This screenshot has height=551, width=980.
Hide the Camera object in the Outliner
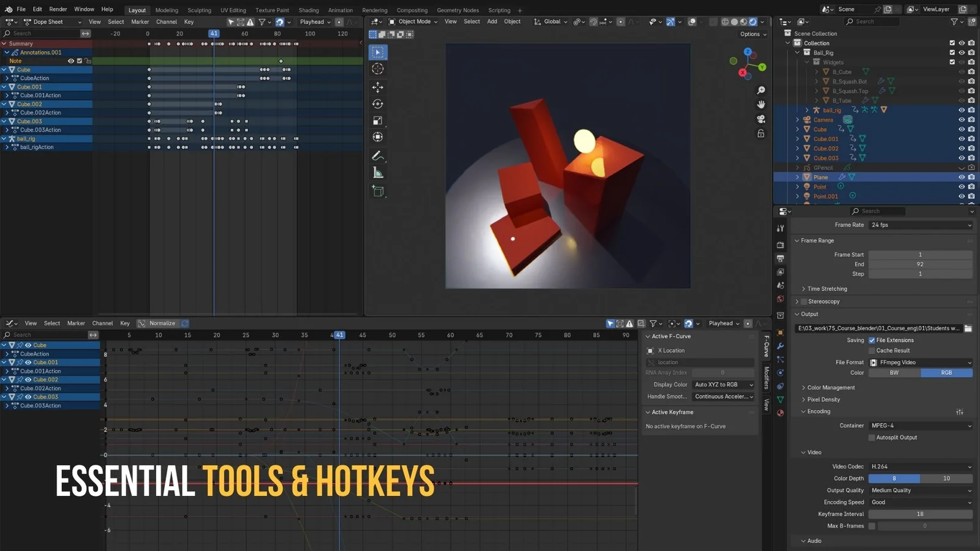(962, 119)
